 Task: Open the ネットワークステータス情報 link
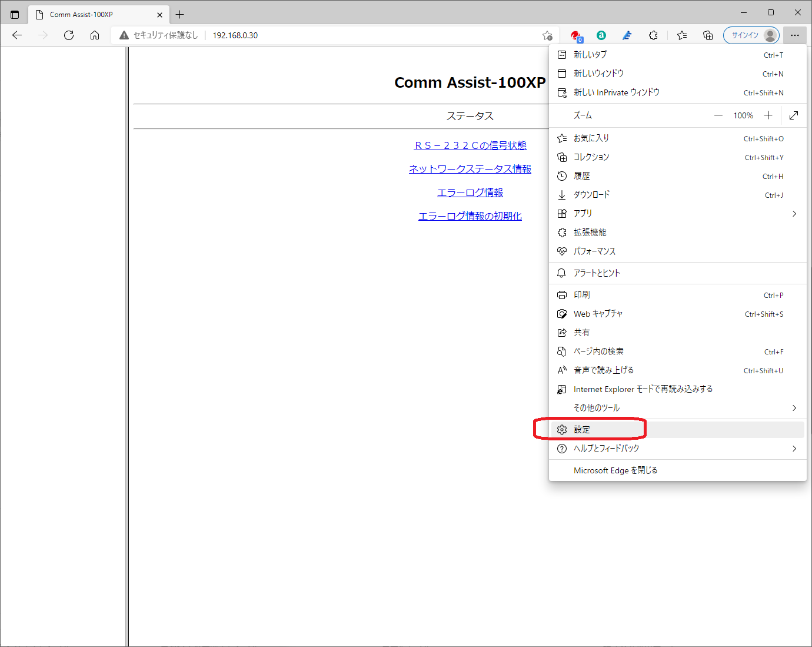point(470,169)
